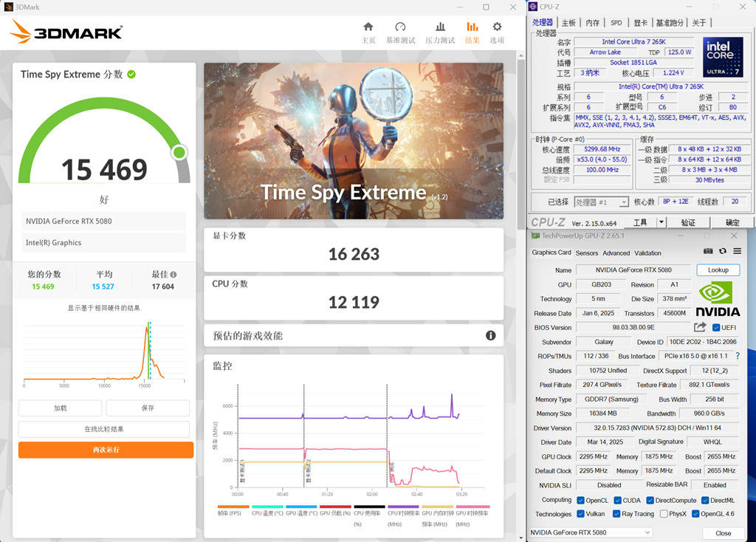Open the 3DMark results (结果) icon
756x542 pixels.
tap(472, 27)
